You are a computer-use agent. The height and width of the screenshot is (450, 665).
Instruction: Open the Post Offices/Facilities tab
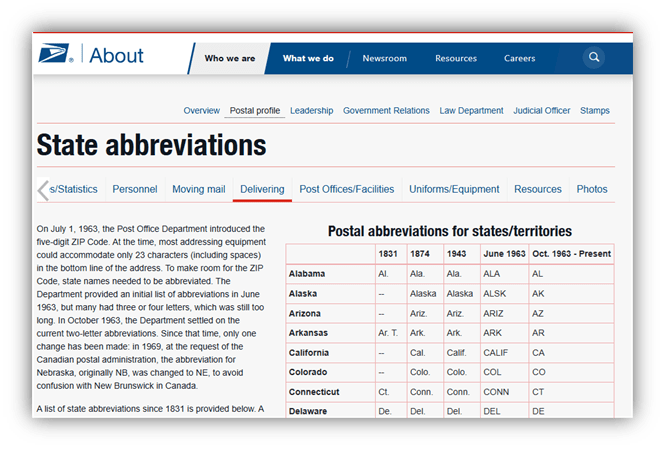(x=346, y=189)
